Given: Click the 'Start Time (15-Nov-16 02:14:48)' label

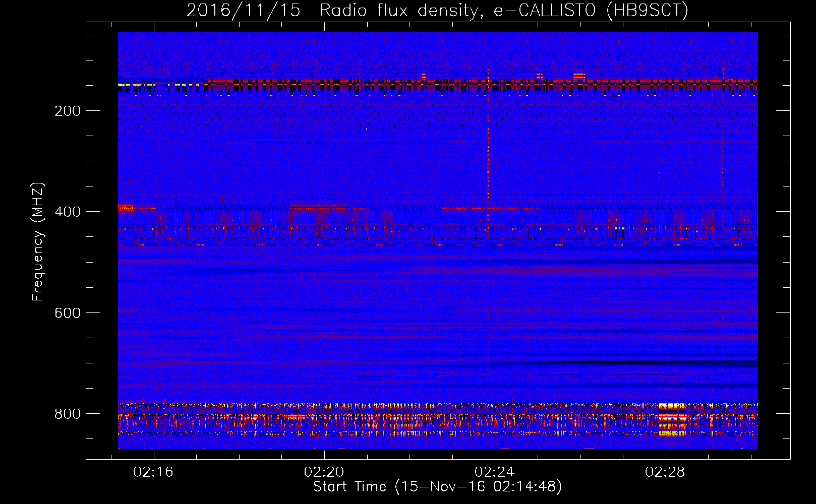Looking at the screenshot, I should [x=437, y=487].
